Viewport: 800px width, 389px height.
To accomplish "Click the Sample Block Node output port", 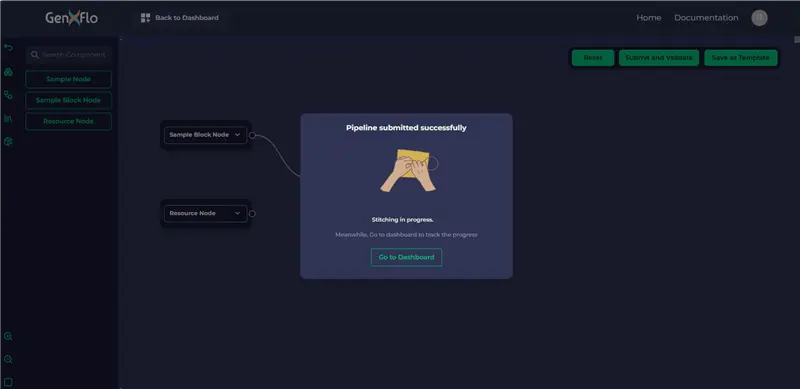I will tap(252, 135).
